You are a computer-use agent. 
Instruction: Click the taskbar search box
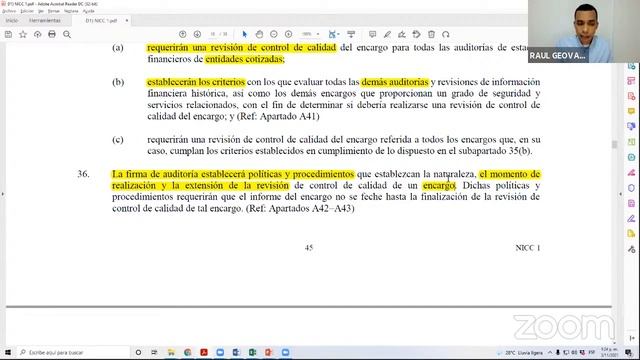pyautogui.click(x=73, y=352)
